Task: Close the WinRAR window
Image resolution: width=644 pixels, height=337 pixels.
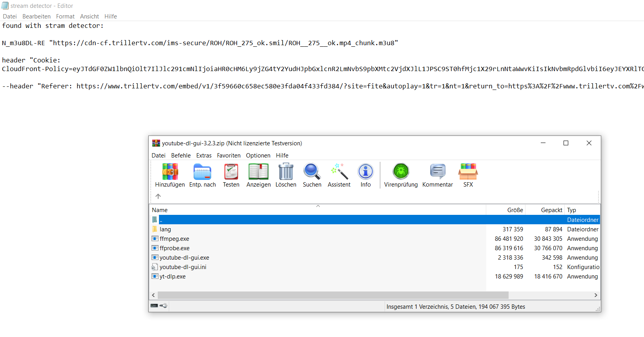Action: click(x=589, y=143)
